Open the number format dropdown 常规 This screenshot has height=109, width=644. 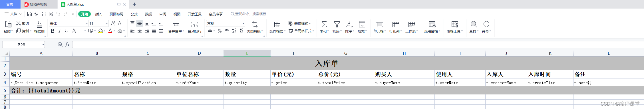243,23
